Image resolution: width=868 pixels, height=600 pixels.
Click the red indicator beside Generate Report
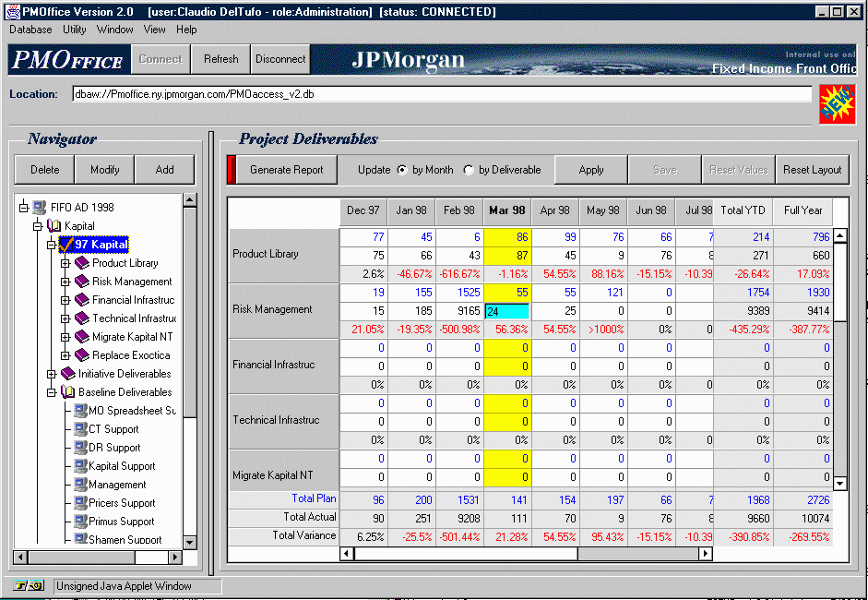[232, 170]
